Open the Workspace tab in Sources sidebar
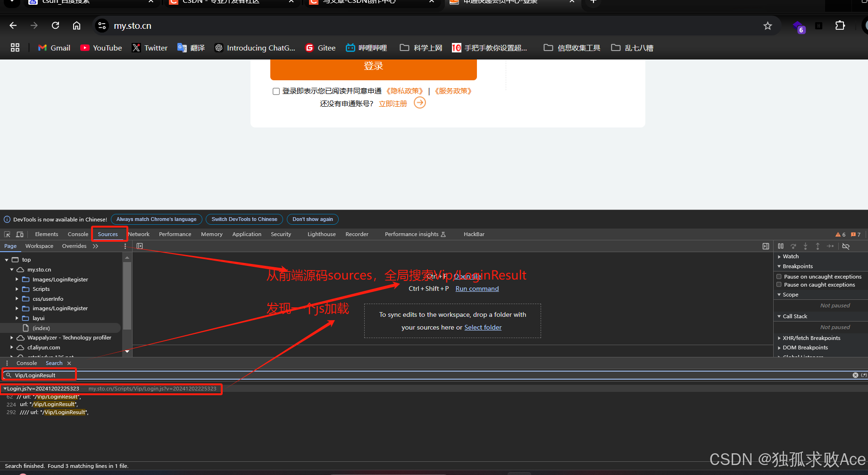 (39, 246)
